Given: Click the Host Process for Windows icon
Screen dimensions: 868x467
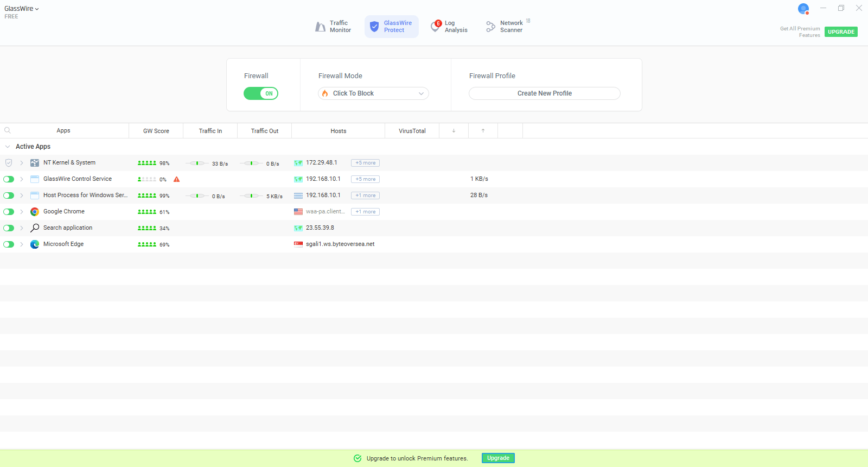Looking at the screenshot, I should pos(35,195).
